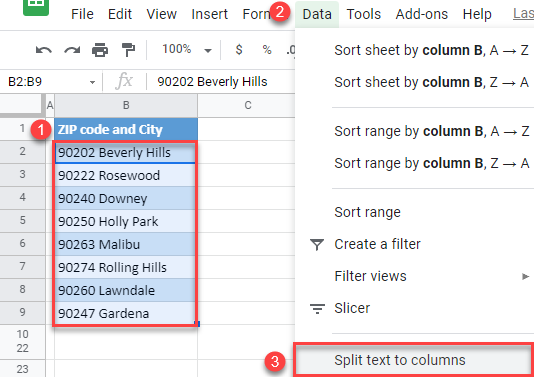Select the row 5 header
The image size is (534, 377).
[x=22, y=220]
